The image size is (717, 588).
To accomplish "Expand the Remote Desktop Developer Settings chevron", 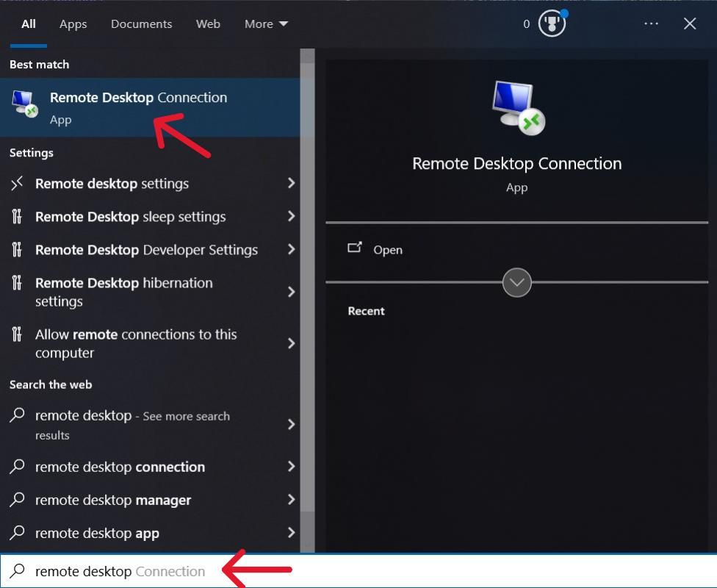I will pos(291,249).
